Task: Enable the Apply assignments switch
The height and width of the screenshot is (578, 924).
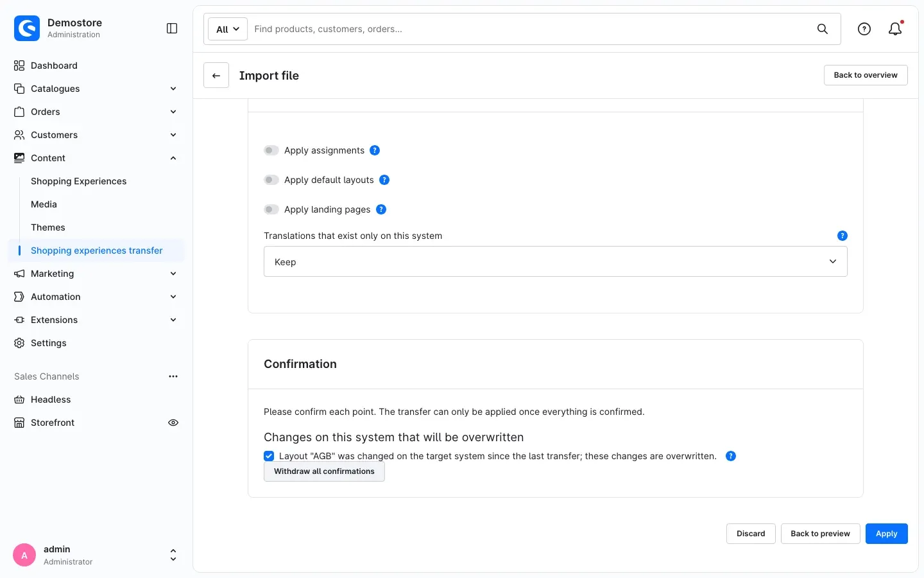Action: click(x=271, y=150)
